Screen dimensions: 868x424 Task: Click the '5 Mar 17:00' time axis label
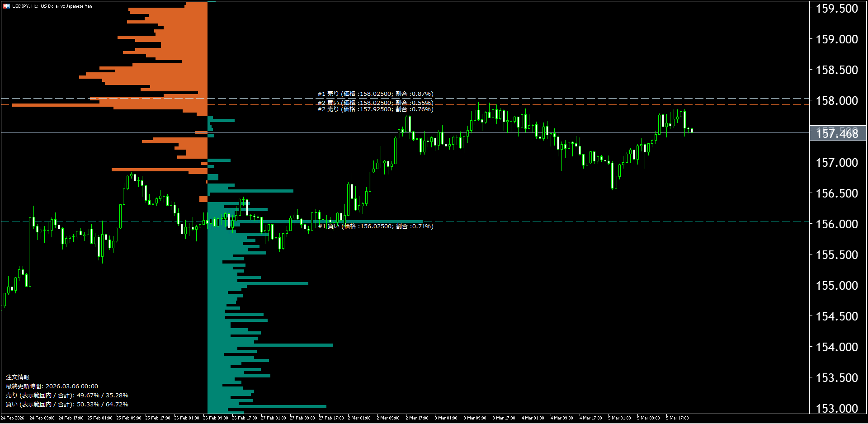[678, 418]
